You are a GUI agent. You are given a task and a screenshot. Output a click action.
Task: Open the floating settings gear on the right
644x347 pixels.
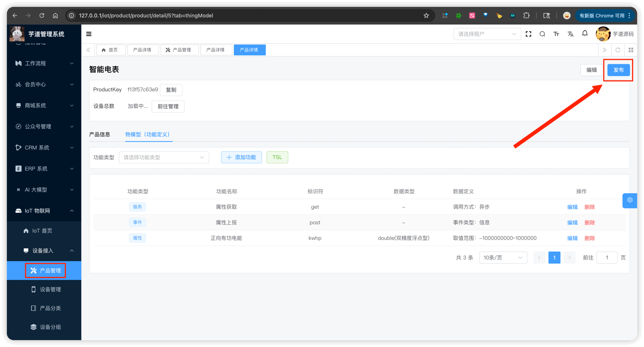coord(630,201)
